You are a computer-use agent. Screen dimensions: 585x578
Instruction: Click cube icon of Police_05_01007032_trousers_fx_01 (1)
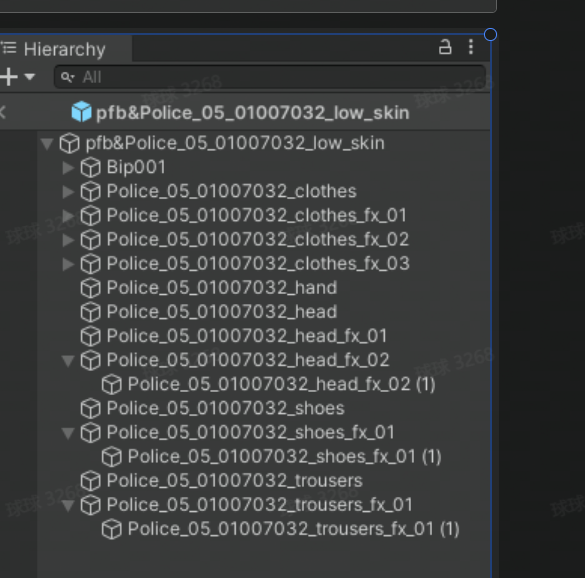[112, 529]
